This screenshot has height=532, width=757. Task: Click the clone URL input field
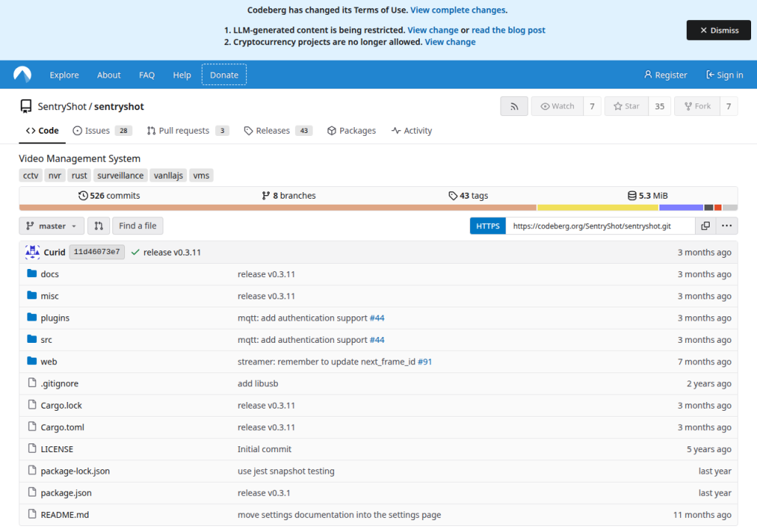[x=600, y=226]
